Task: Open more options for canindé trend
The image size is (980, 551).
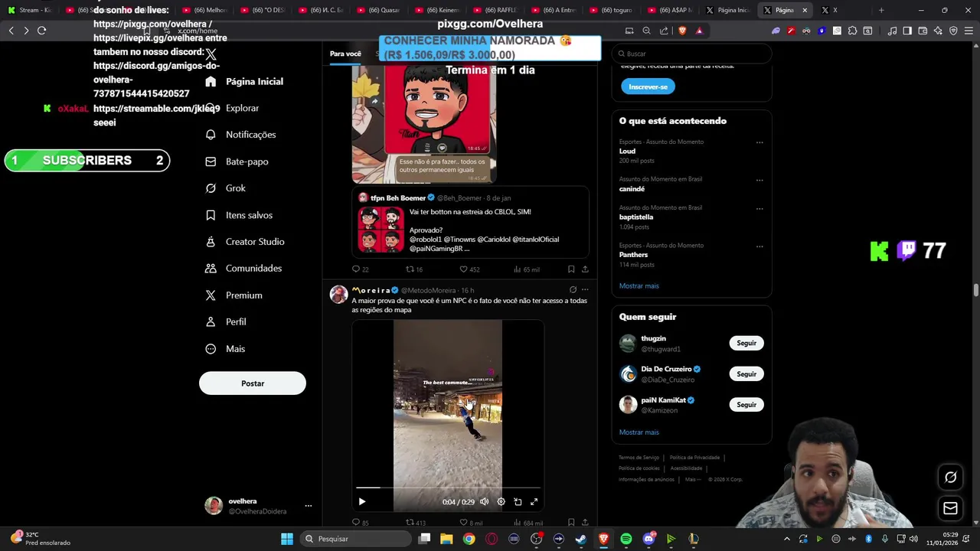Action: pos(759,180)
